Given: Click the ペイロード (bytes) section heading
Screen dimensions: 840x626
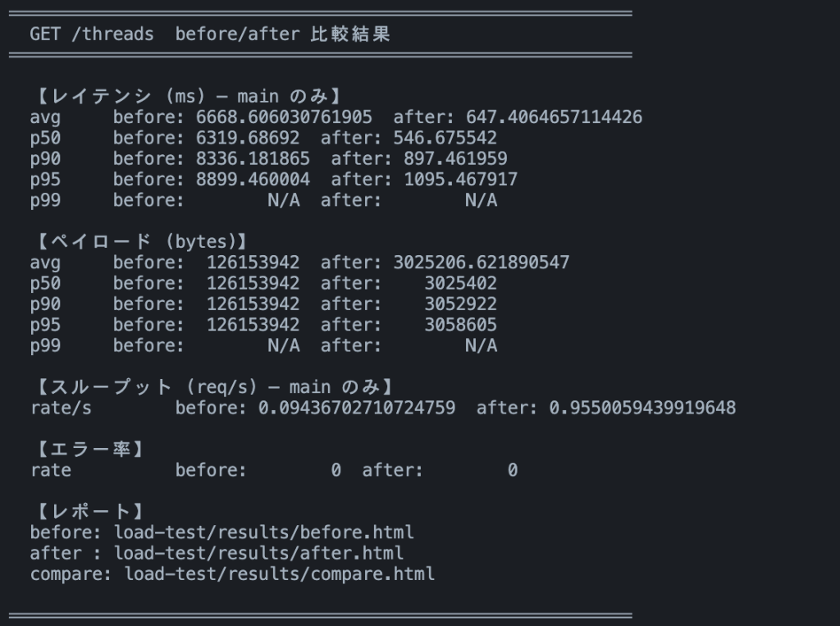Looking at the screenshot, I should 142,242.
